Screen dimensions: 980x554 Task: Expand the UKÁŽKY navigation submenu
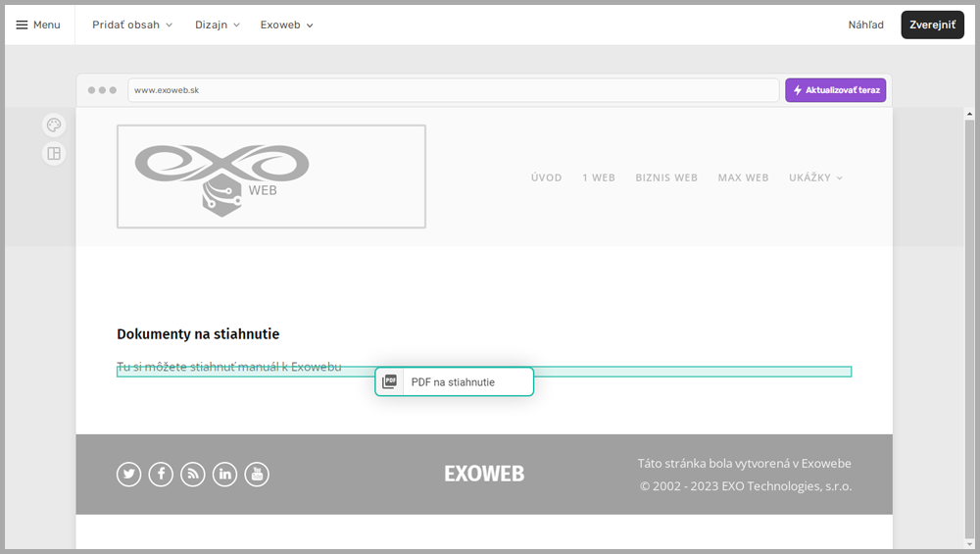click(815, 177)
